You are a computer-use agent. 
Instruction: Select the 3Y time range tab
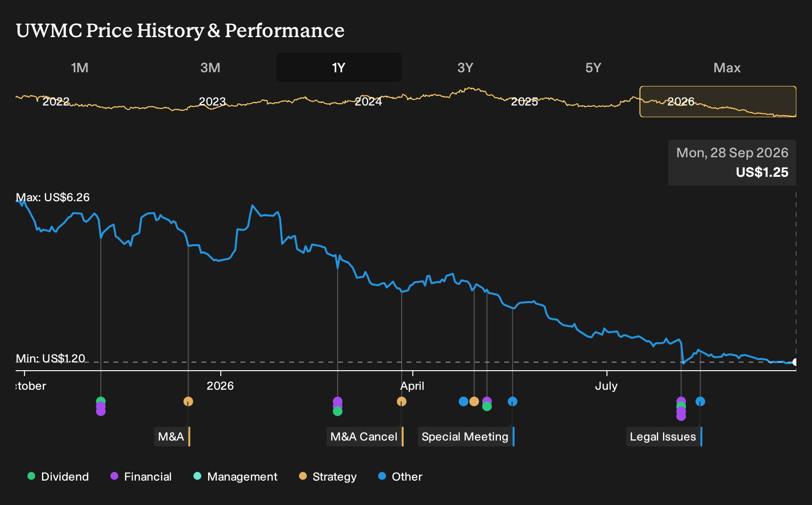click(x=465, y=67)
